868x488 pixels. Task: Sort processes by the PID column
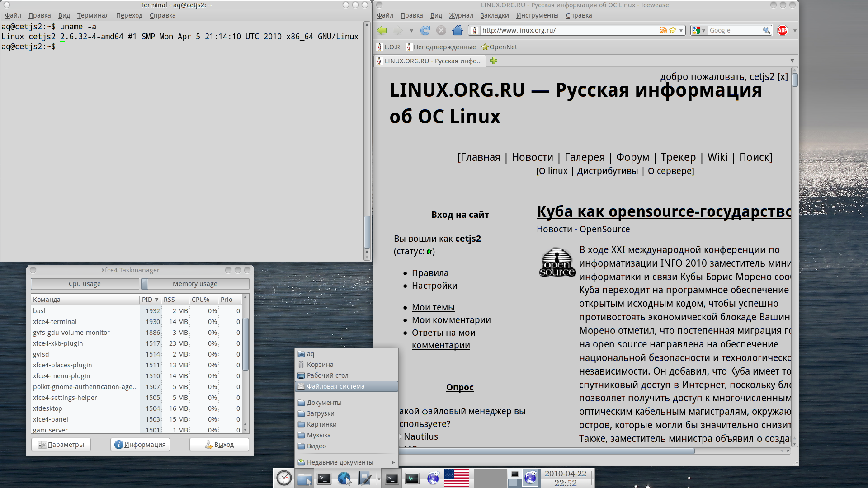click(150, 300)
